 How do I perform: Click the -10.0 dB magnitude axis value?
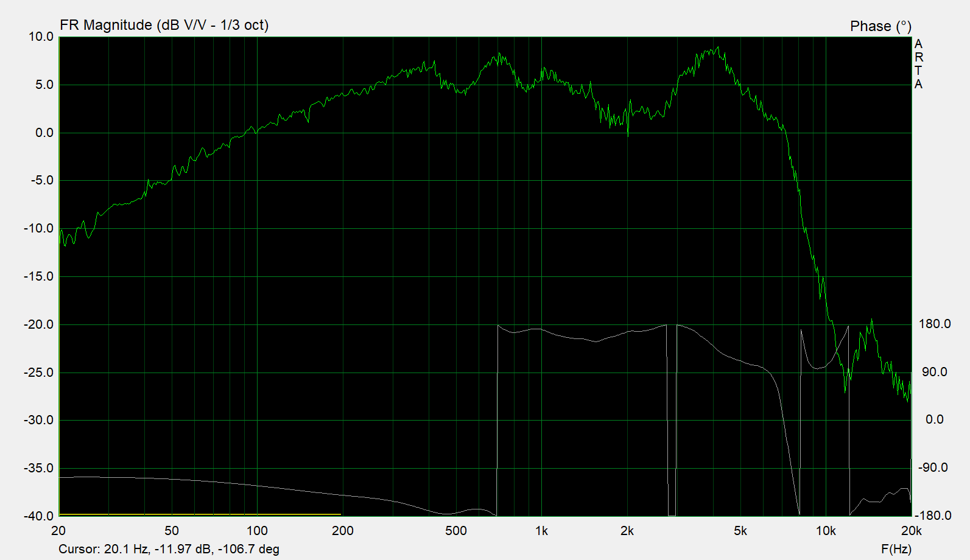pos(38,228)
